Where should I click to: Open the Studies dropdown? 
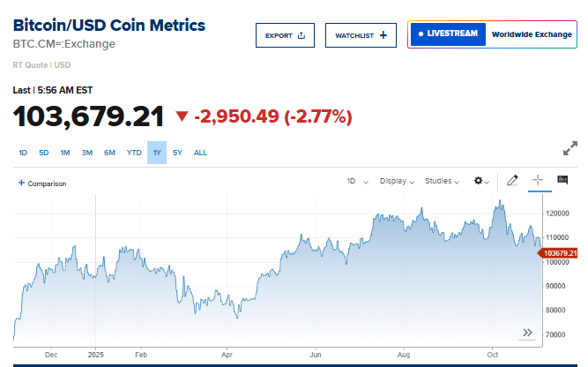pyautogui.click(x=443, y=181)
